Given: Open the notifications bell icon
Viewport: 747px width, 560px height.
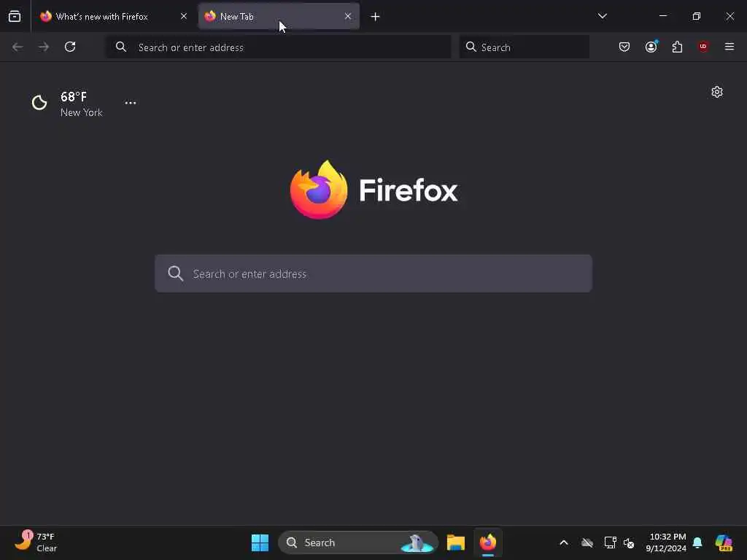Looking at the screenshot, I should (697, 542).
